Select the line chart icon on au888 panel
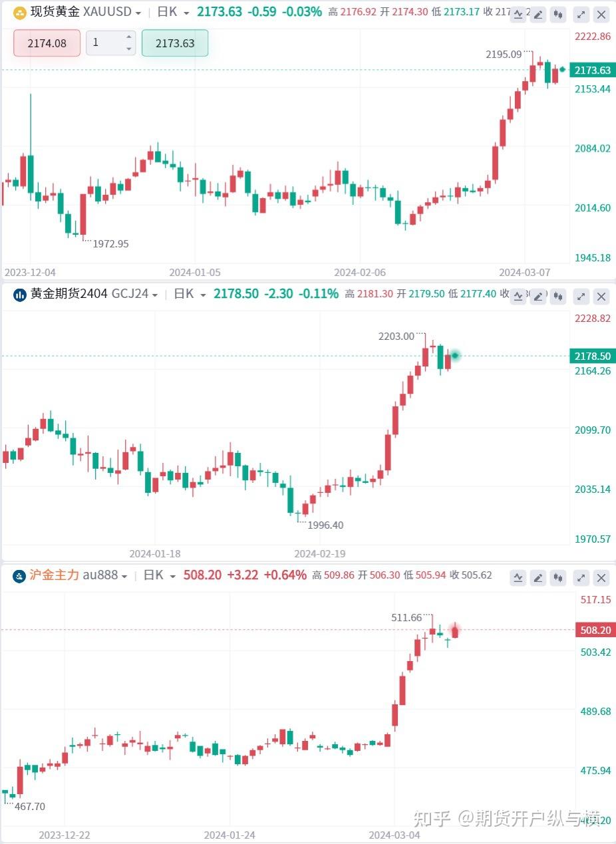 pos(518,578)
